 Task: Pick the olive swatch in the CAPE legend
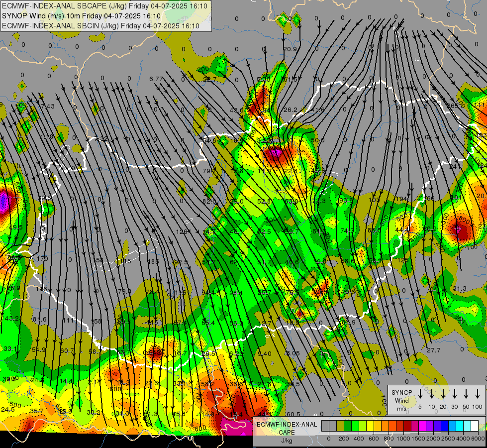click(340, 426)
